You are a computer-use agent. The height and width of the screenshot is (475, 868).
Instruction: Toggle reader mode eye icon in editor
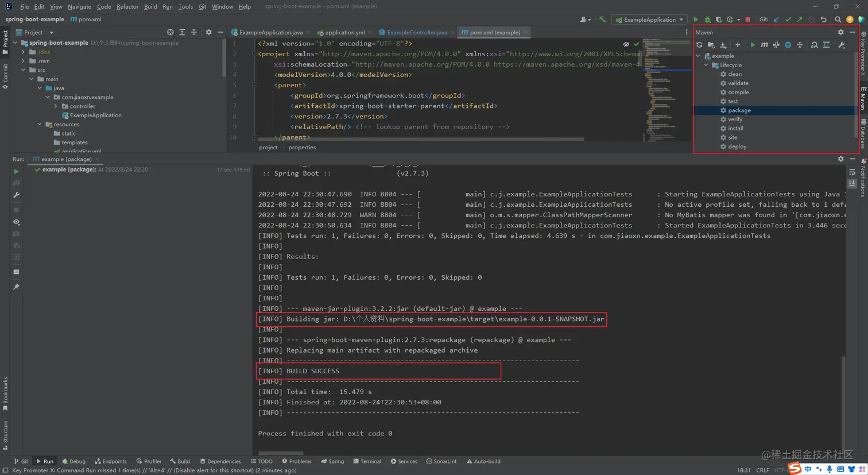(626, 44)
